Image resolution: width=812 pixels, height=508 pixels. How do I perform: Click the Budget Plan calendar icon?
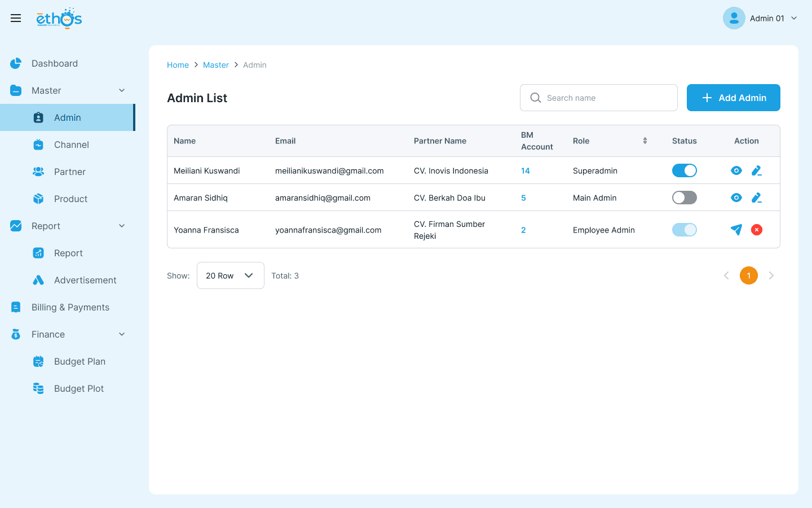point(38,361)
